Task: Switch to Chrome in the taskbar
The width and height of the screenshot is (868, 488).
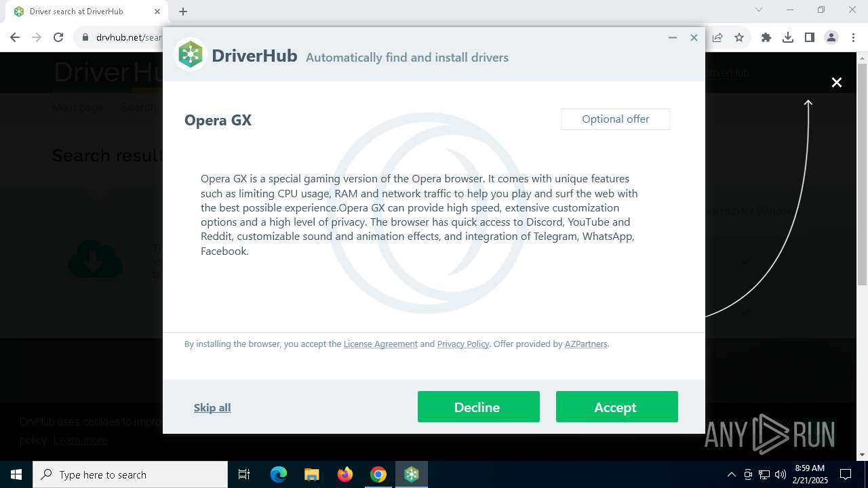Action: point(378,474)
